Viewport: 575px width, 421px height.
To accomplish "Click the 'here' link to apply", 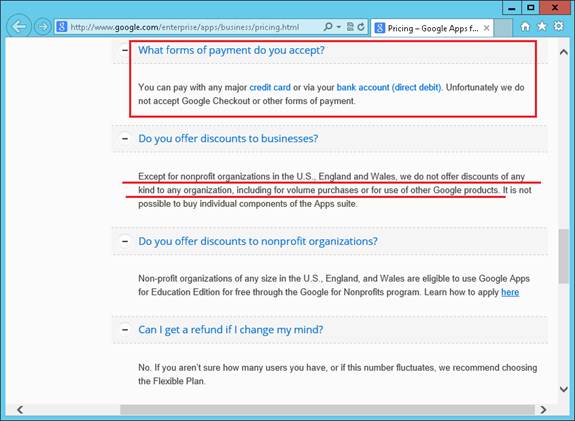I will (510, 292).
